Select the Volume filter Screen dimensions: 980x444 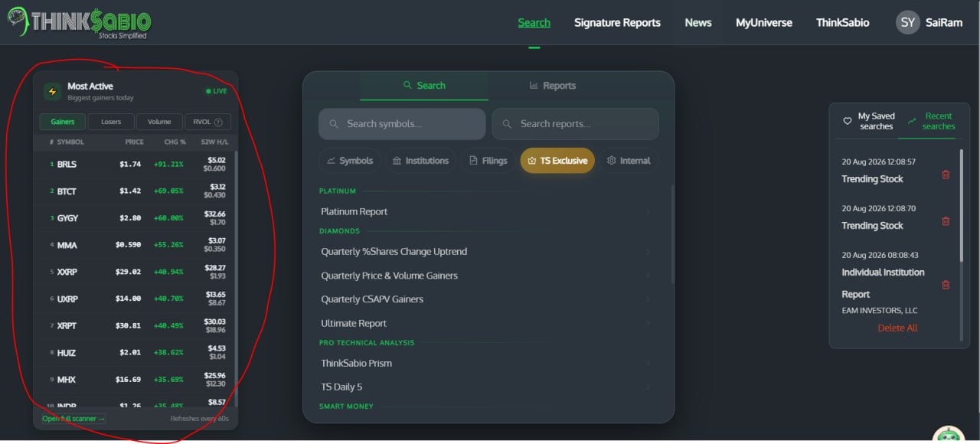click(x=159, y=122)
